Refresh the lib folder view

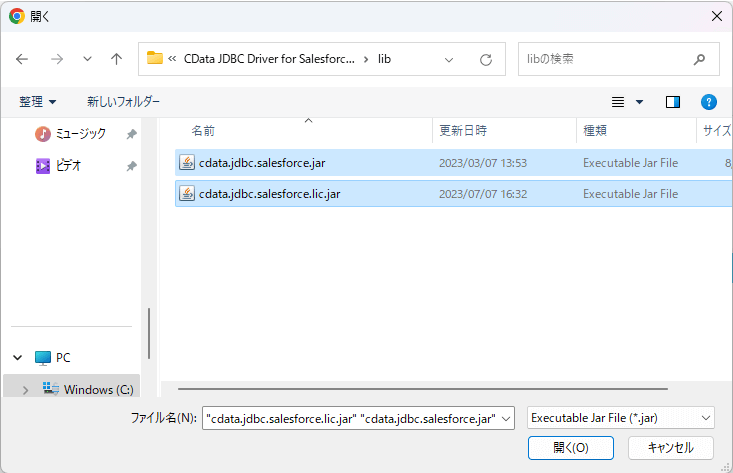pyautogui.click(x=486, y=59)
